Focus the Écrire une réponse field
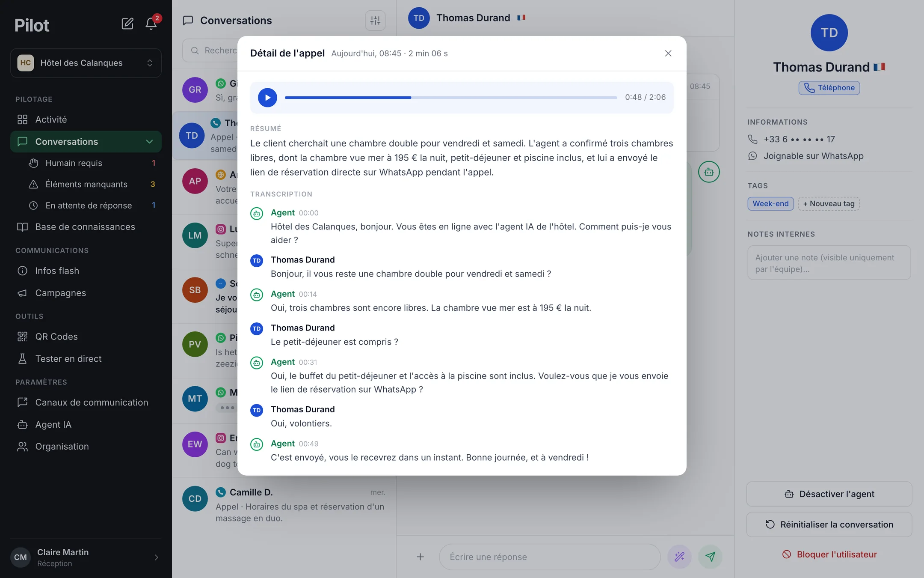Viewport: 924px width, 578px height. (x=550, y=557)
